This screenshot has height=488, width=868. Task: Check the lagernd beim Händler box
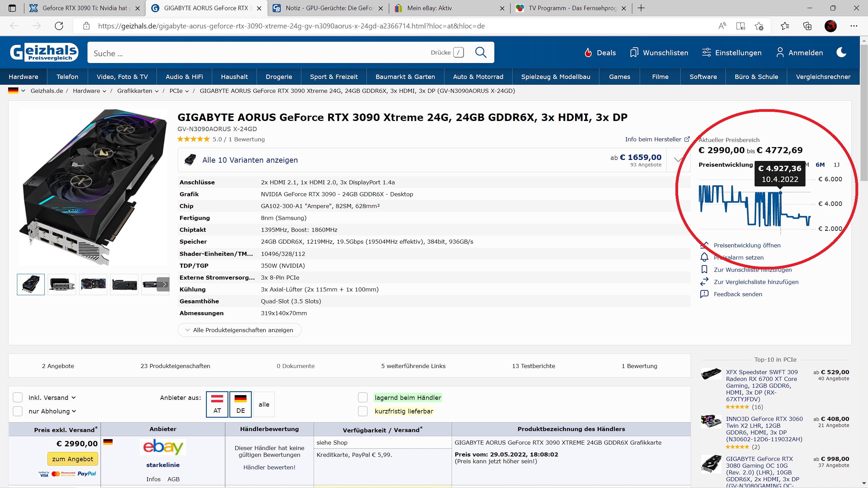363,398
